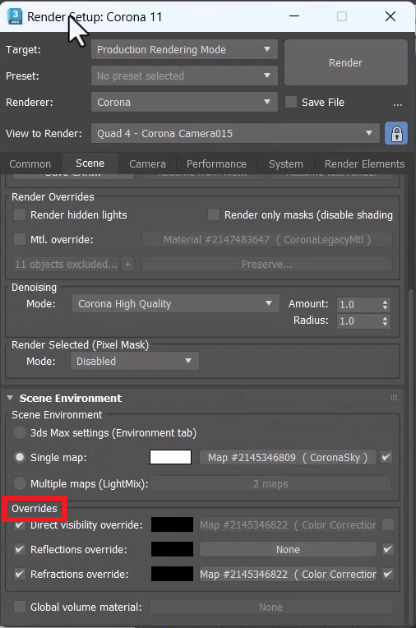
Task: Open Save File options ellipsis button
Action: pos(397,103)
